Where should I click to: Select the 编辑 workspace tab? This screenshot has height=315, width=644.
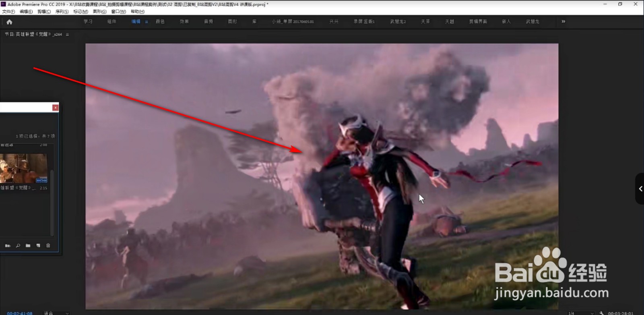coord(136,22)
